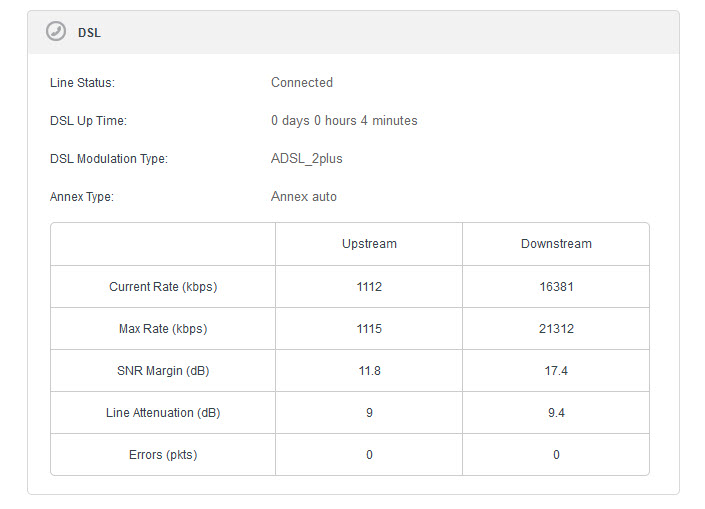Image resolution: width=705 pixels, height=509 pixels.
Task: Click upstream SNR margin value 11.8
Action: pos(369,371)
